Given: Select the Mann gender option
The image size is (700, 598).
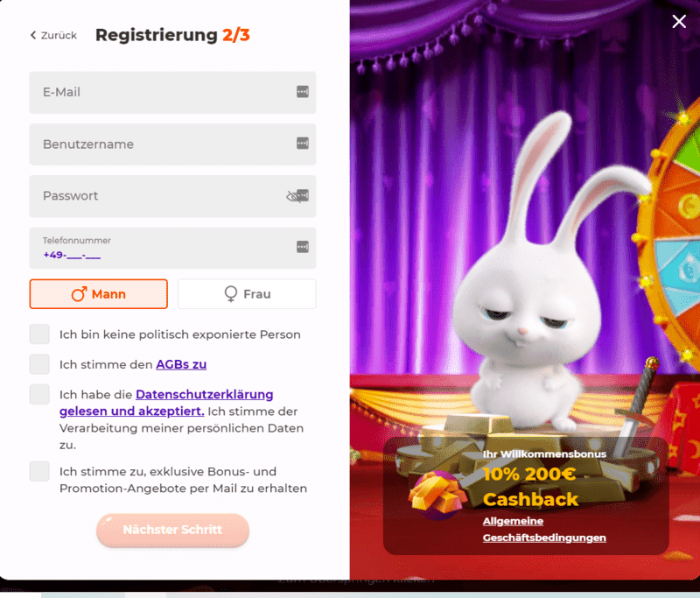Looking at the screenshot, I should click(x=99, y=294).
